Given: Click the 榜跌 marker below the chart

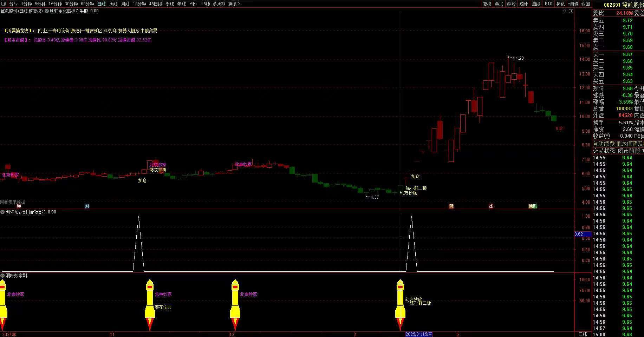Looking at the screenshot, I should coord(533,206).
